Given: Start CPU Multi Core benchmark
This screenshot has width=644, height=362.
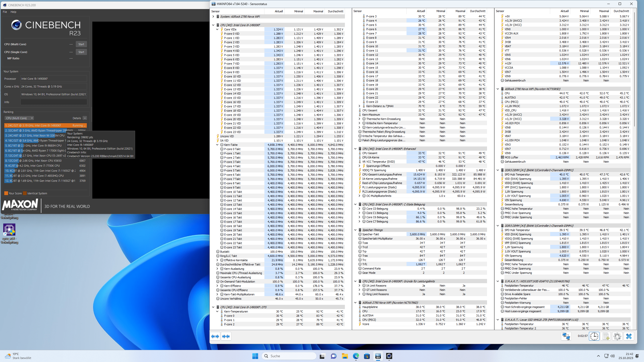Looking at the screenshot, I should coord(81,44).
